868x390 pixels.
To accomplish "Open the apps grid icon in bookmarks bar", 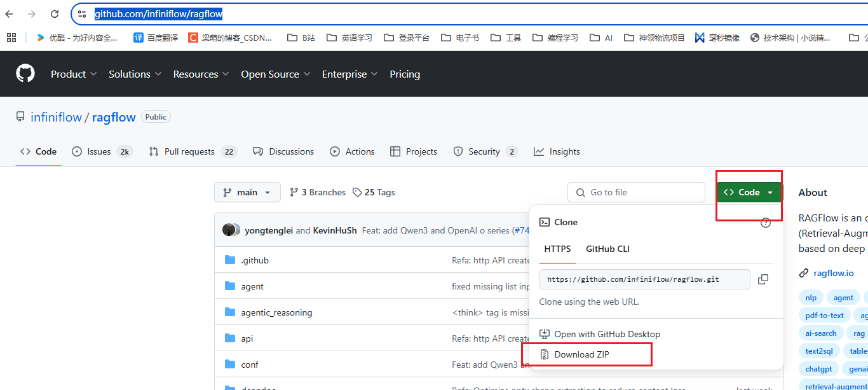I will click(11, 38).
